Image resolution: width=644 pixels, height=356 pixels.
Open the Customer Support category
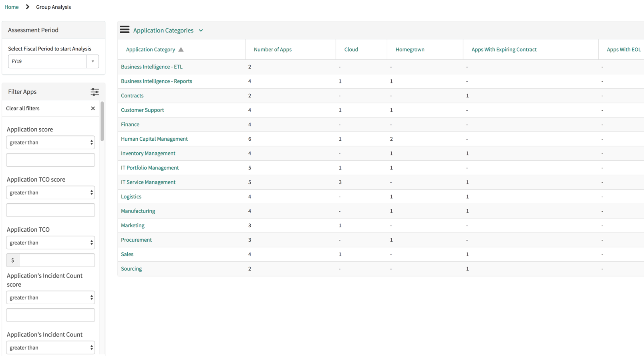point(143,110)
